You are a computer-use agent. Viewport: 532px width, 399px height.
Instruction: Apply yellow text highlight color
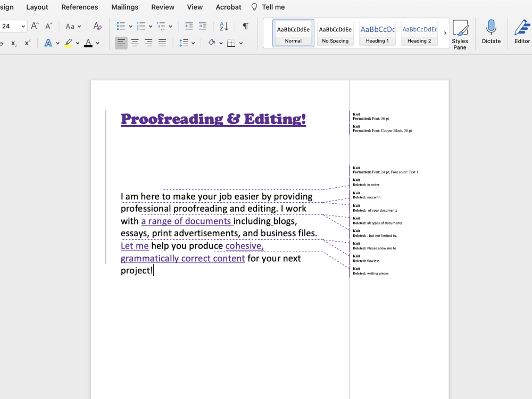tap(68, 43)
